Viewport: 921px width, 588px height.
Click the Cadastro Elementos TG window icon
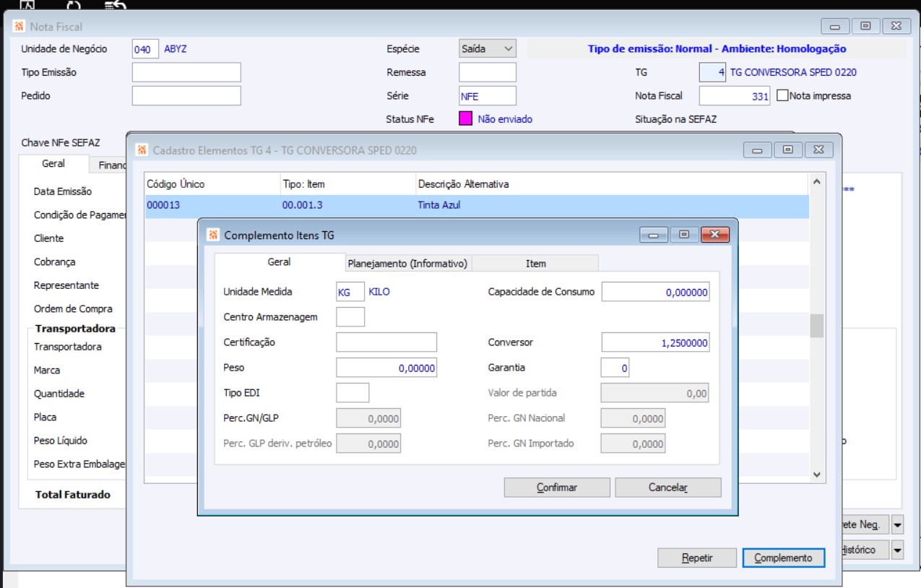click(141, 150)
